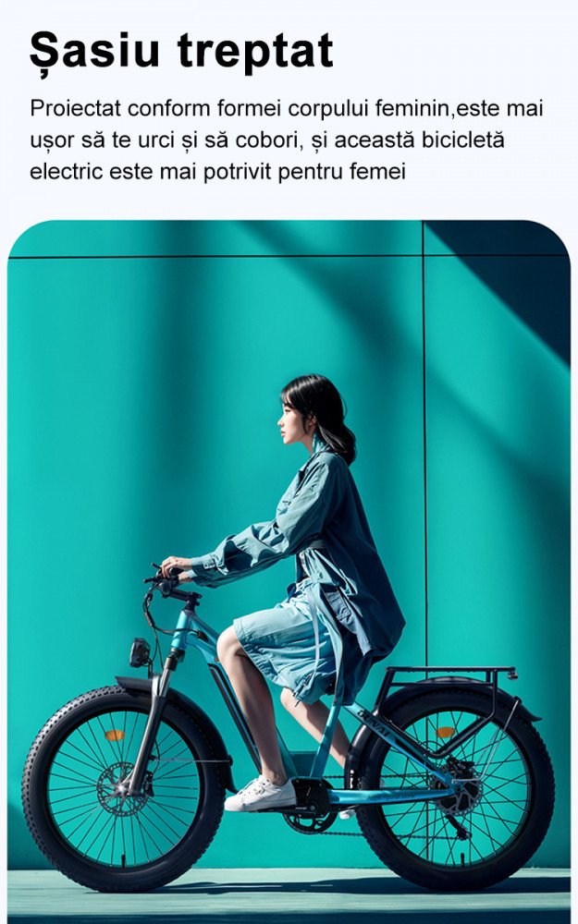Click the rear fat tire
The height and width of the screenshot is (924, 578).
pyautogui.click(x=455, y=788)
